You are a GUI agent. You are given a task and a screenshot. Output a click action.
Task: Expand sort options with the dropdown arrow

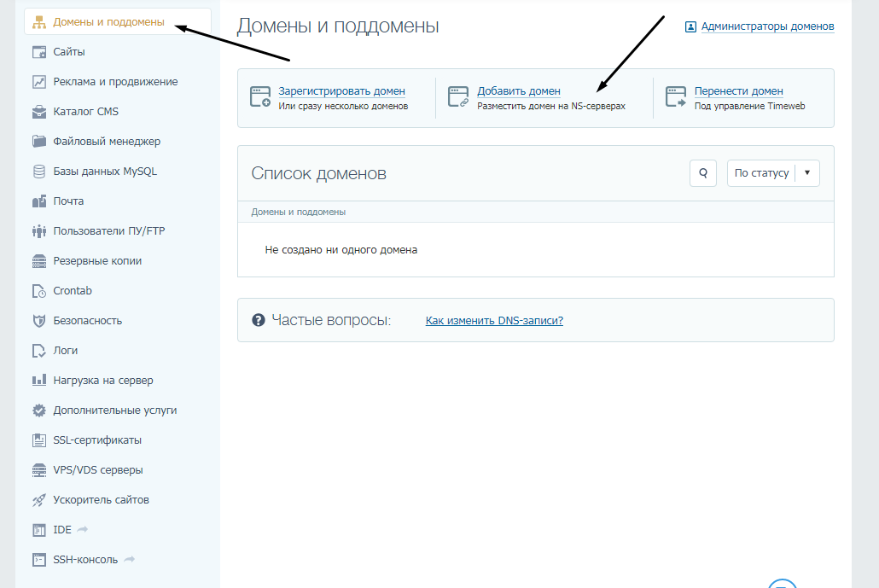807,173
